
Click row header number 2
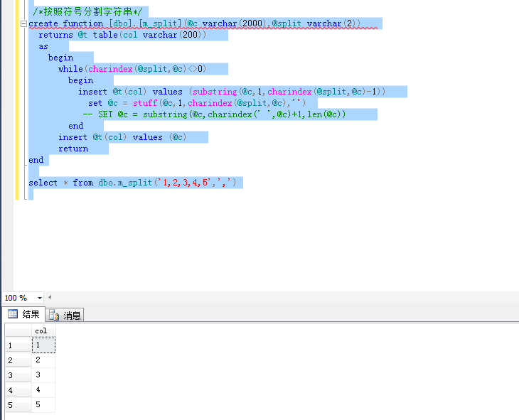pos(18,360)
